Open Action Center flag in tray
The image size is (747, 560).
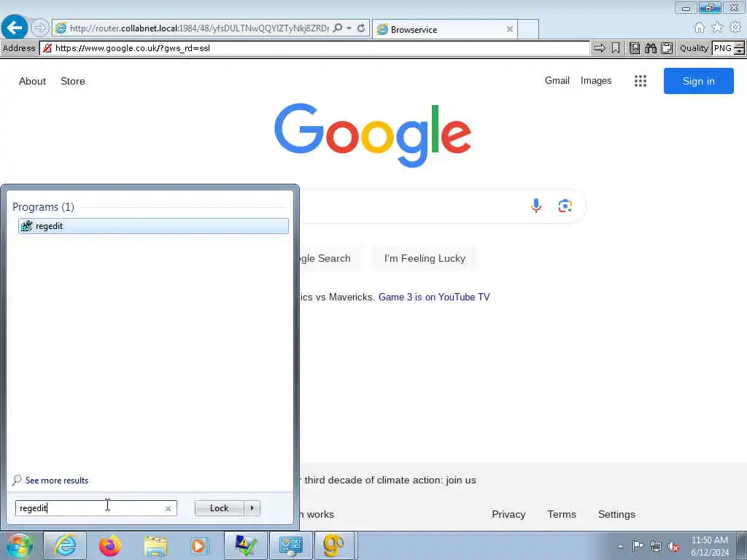coord(638,545)
